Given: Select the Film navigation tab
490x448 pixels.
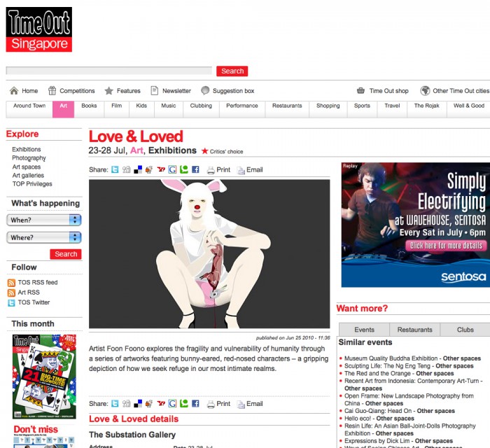Looking at the screenshot, I should click(x=116, y=106).
